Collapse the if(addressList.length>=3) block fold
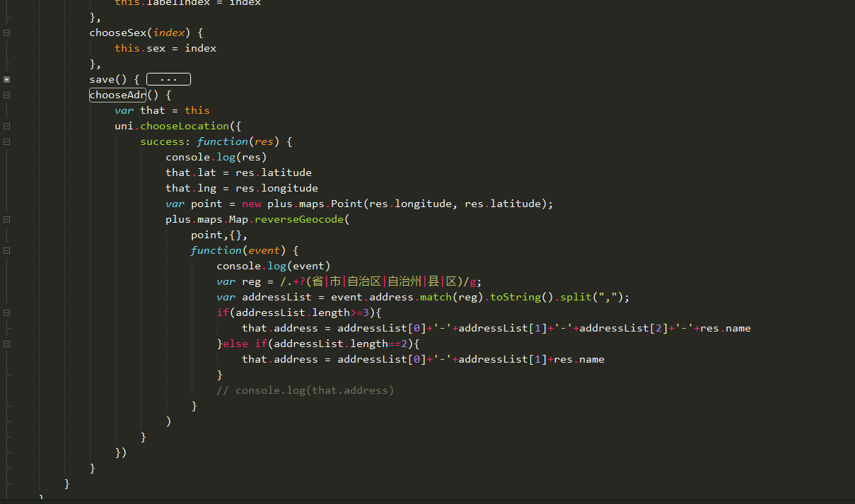This screenshot has height=504, width=855. point(6,312)
